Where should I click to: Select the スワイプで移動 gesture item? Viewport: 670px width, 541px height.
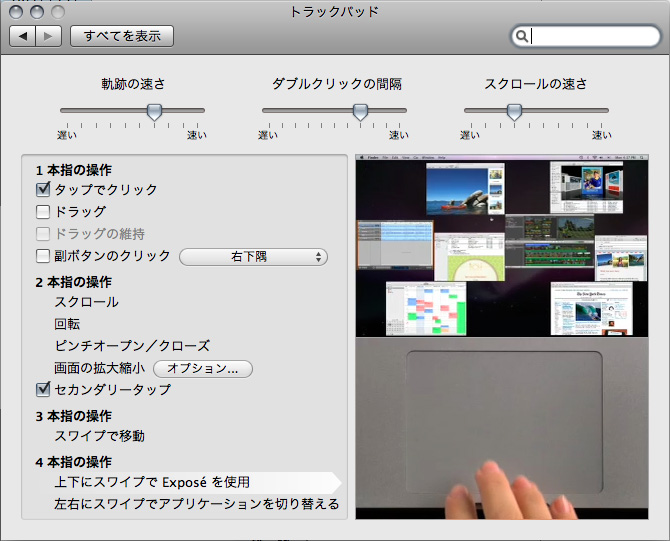(99, 435)
